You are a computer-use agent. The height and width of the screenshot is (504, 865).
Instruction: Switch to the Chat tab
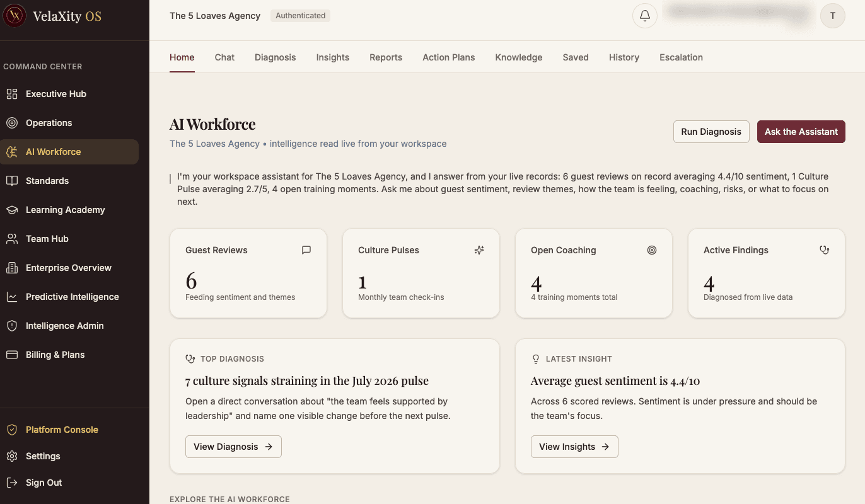coord(224,57)
